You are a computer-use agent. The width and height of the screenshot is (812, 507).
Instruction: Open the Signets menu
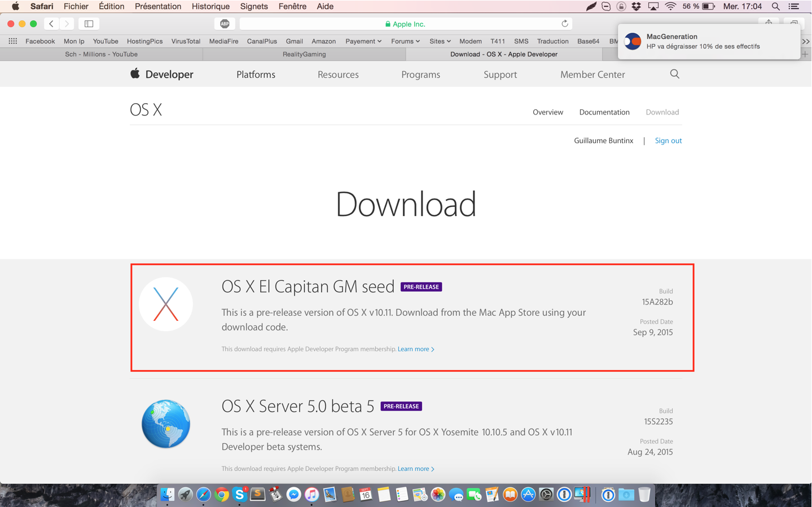click(x=254, y=6)
